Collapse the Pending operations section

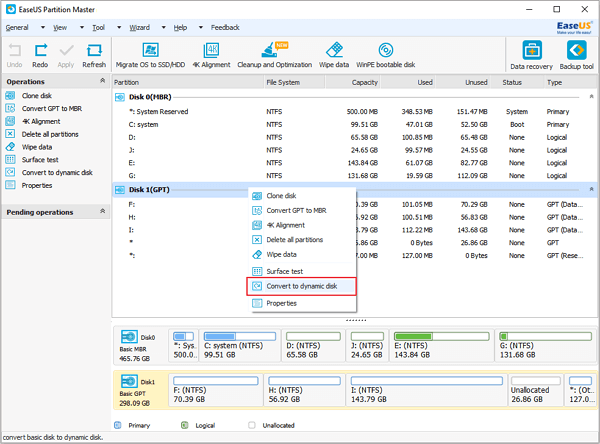pos(103,211)
